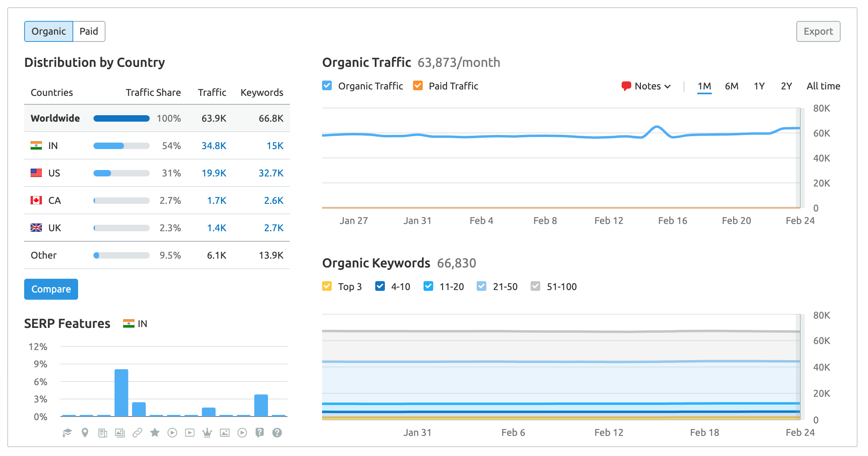Open the 34.8K India traffic link
Image resolution: width=868 pixels, height=456 pixels.
click(x=214, y=146)
